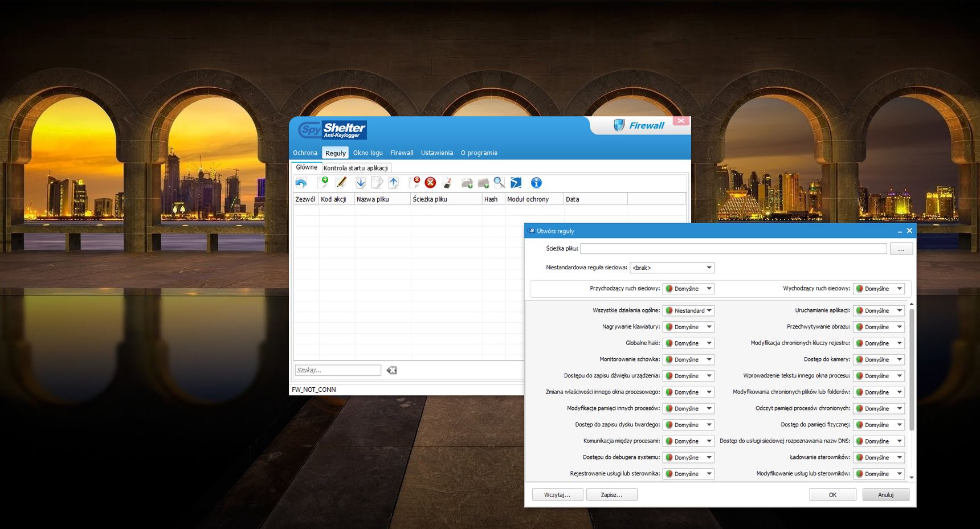This screenshot has width=980, height=529.
Task: Open Przychodzący ruch sieciowy dropdown
Action: [688, 289]
